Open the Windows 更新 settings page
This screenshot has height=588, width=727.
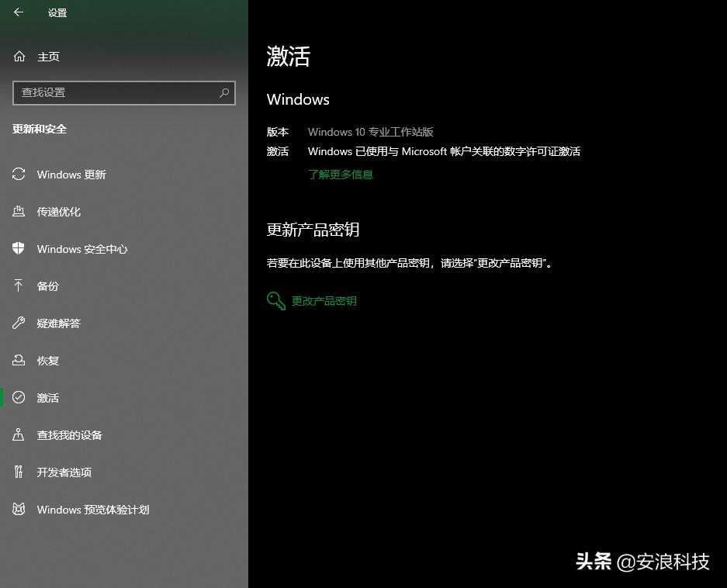pyautogui.click(x=71, y=175)
